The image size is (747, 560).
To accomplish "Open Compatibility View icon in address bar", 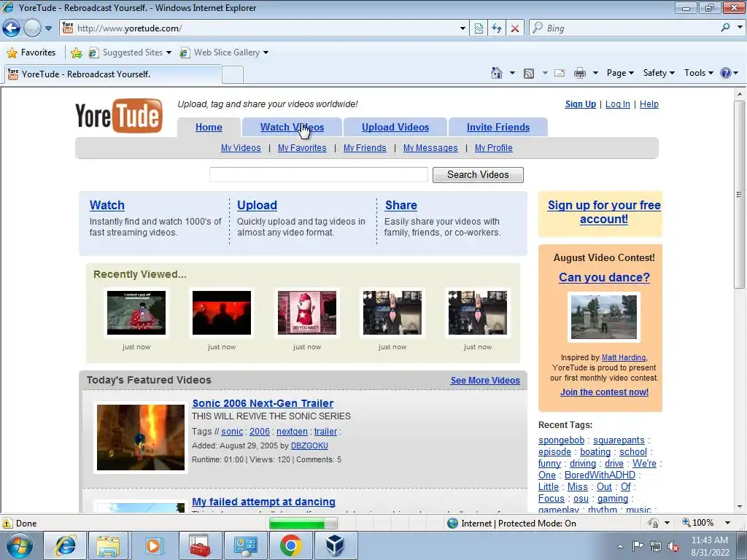I will click(479, 28).
